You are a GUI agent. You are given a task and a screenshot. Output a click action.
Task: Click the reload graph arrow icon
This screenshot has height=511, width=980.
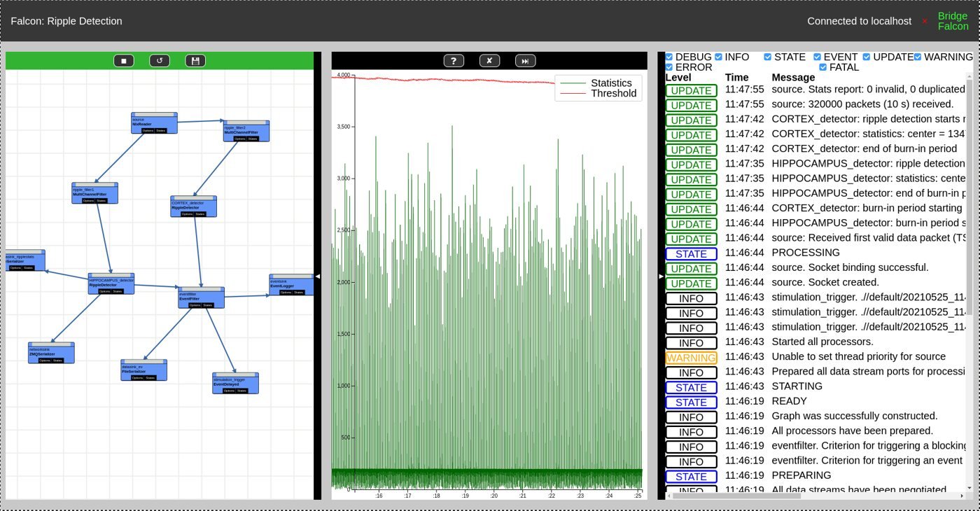pos(160,61)
